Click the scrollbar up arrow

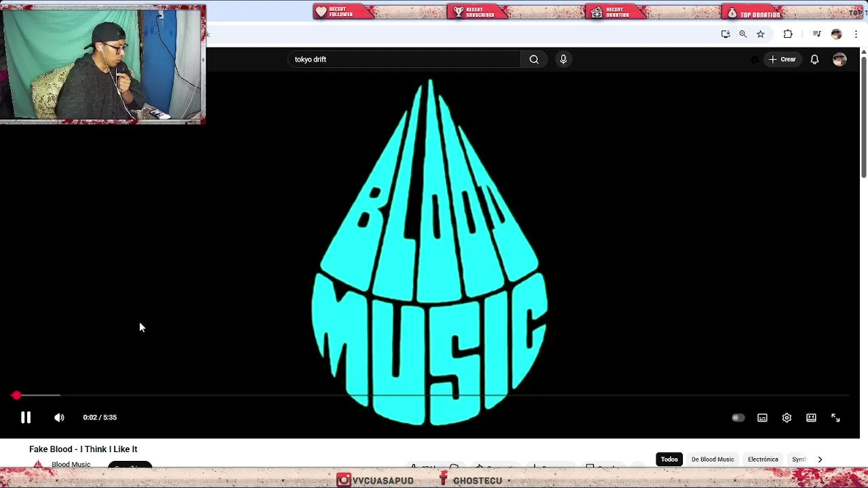pyautogui.click(x=864, y=52)
